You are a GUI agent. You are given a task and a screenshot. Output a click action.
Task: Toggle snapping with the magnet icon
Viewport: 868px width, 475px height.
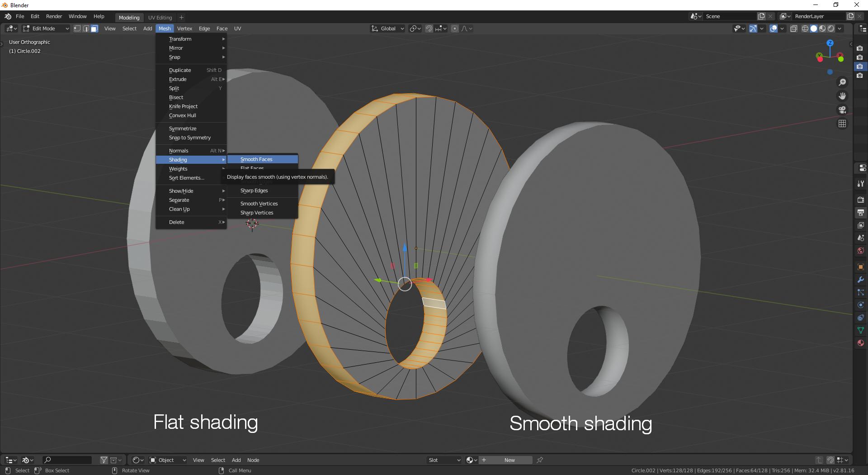[428, 28]
